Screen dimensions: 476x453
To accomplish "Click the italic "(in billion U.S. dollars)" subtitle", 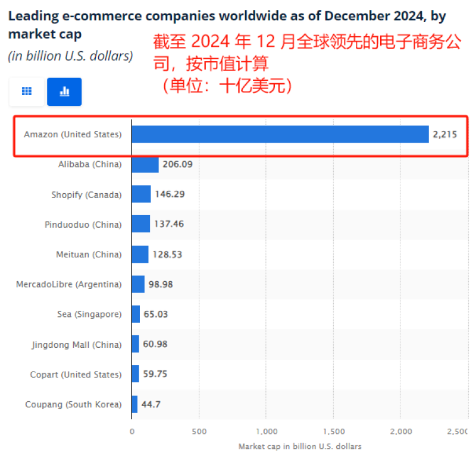I will pos(70,56).
